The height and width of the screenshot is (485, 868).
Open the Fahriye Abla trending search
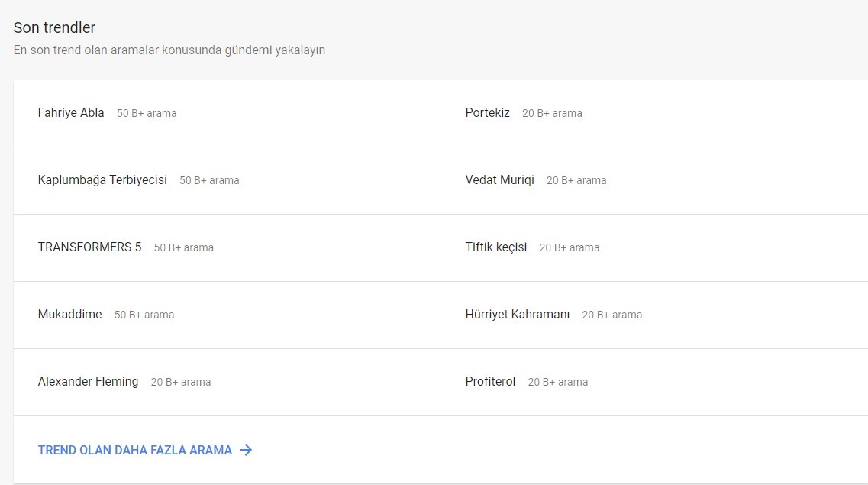tap(70, 112)
